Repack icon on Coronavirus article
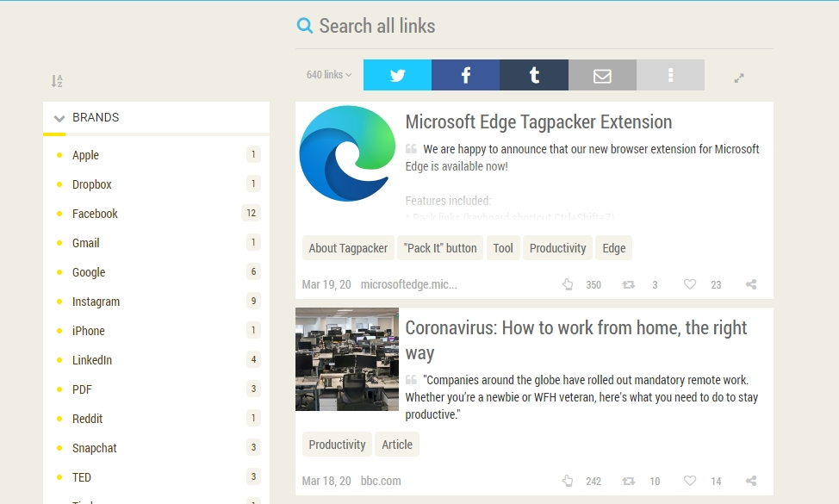The height and width of the screenshot is (504, 839). pos(629,481)
